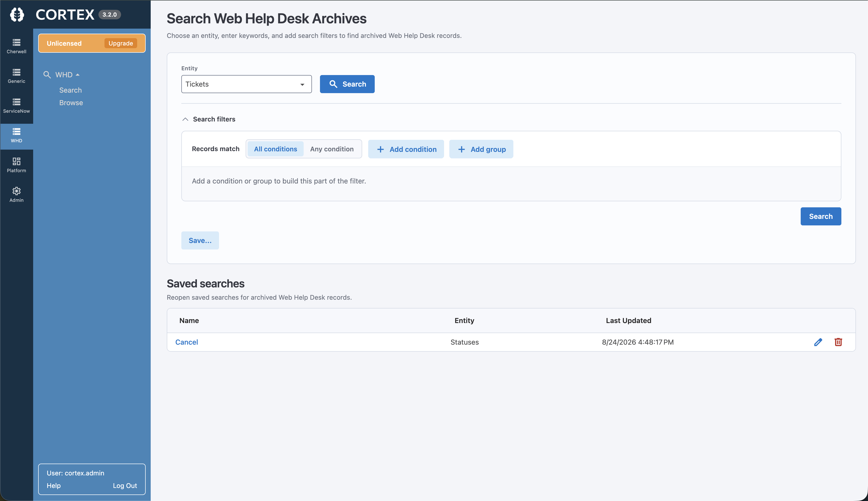The height and width of the screenshot is (501, 868).
Task: Open Search under the WHD menu
Action: click(71, 90)
